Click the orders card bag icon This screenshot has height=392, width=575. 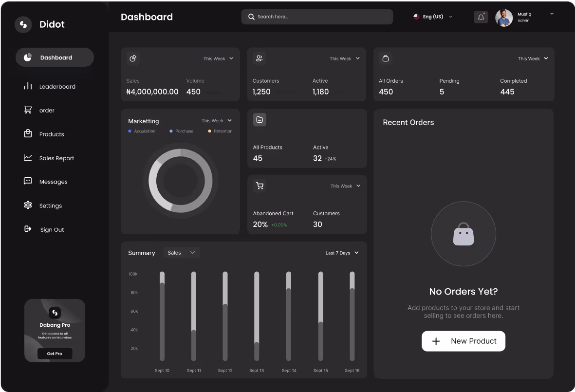coord(386,58)
